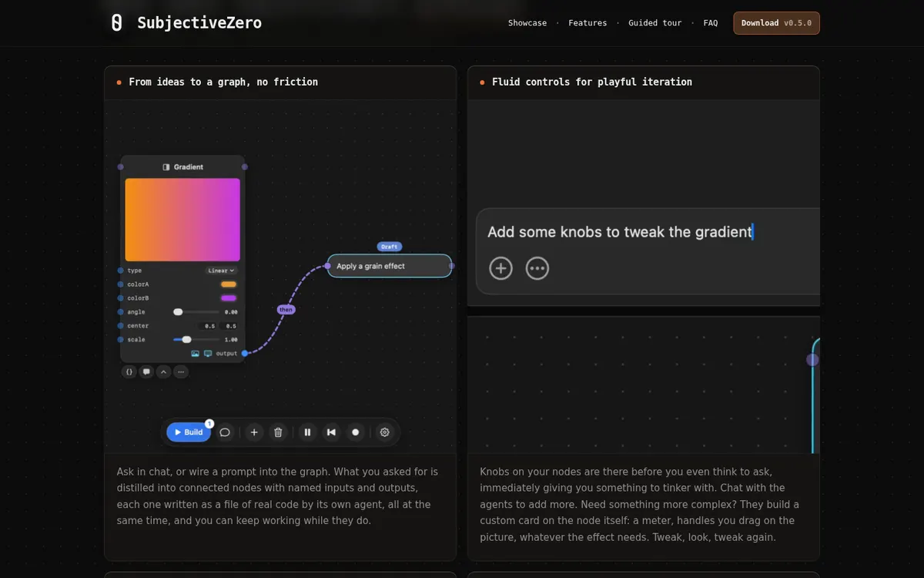Open the Showcase nav link
The image size is (924, 578).
(527, 23)
